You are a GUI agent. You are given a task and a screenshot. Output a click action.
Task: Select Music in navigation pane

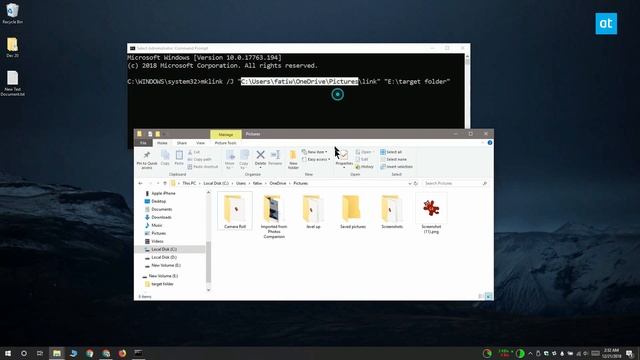(153, 225)
